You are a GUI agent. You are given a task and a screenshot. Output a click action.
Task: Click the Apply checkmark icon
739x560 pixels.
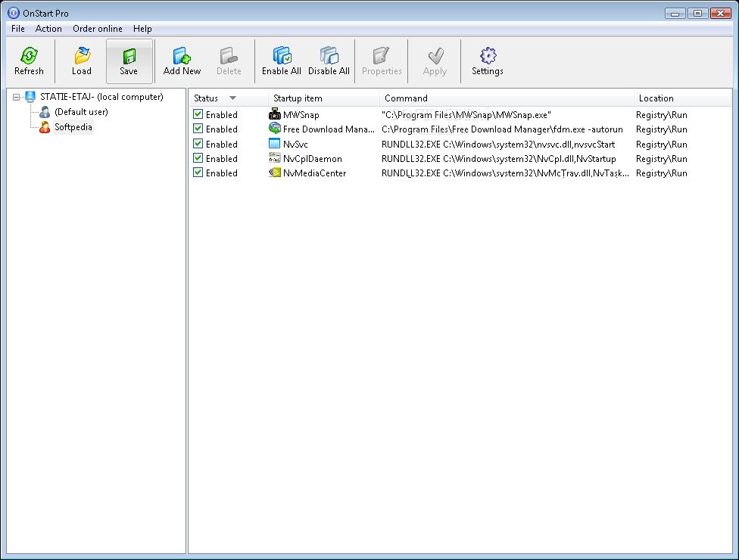click(x=436, y=55)
